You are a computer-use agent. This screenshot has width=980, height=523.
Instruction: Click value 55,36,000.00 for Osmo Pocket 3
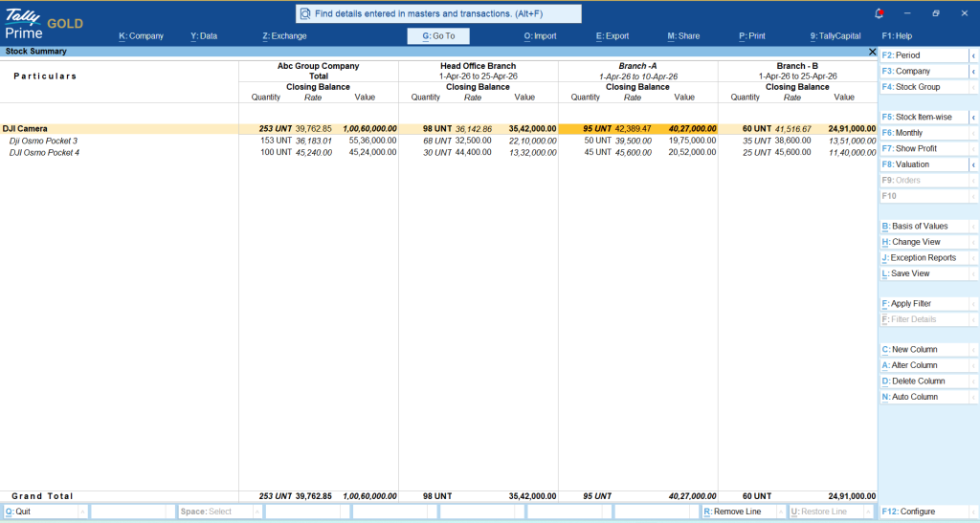pos(372,141)
